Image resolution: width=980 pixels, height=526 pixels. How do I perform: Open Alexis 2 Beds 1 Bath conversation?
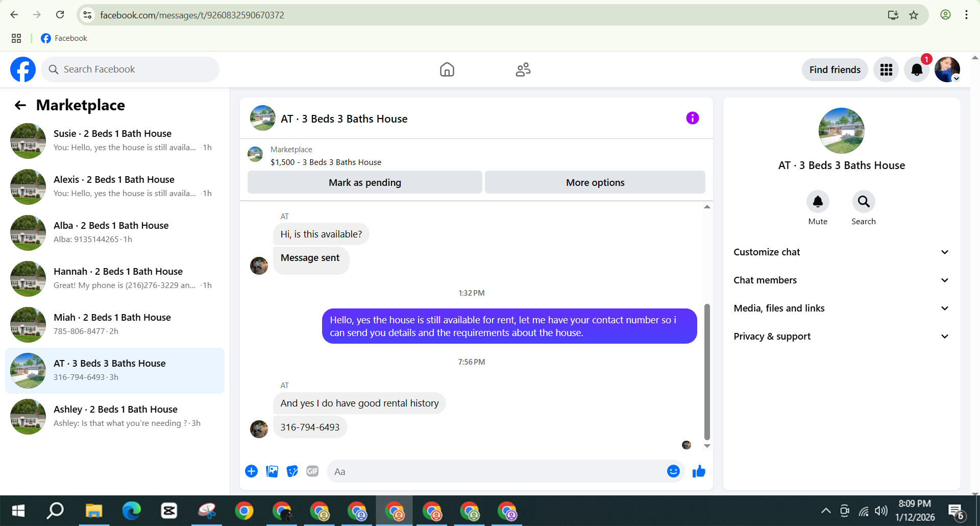(115, 187)
